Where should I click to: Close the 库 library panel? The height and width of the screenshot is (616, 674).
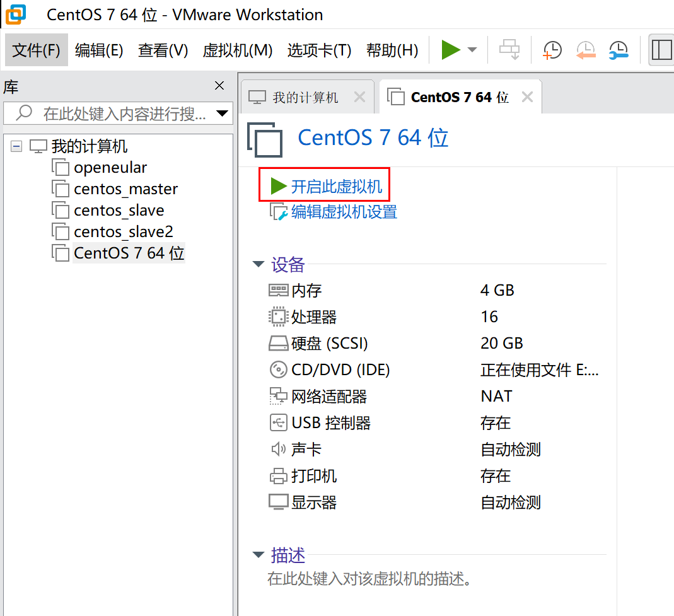pyautogui.click(x=219, y=86)
